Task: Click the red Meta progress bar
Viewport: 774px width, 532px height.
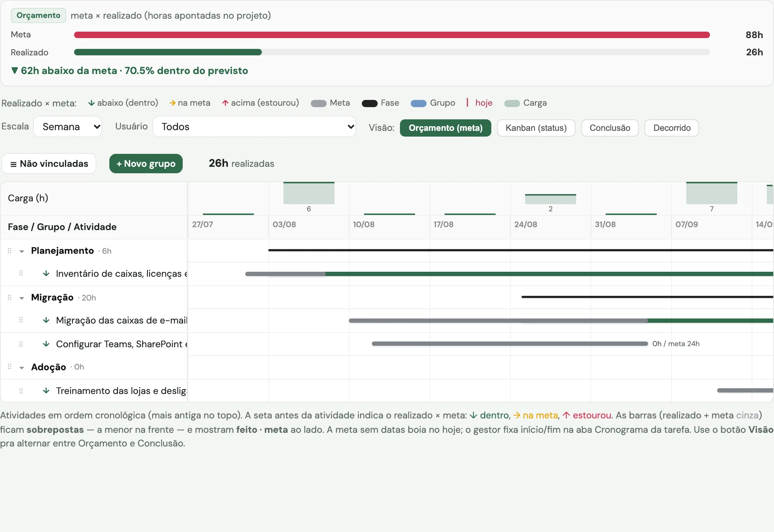Action: [x=392, y=35]
